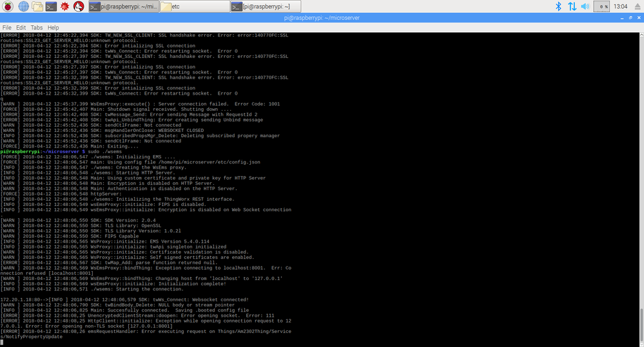Click the eject media tray icon
644x347 pixels.
[638, 6]
